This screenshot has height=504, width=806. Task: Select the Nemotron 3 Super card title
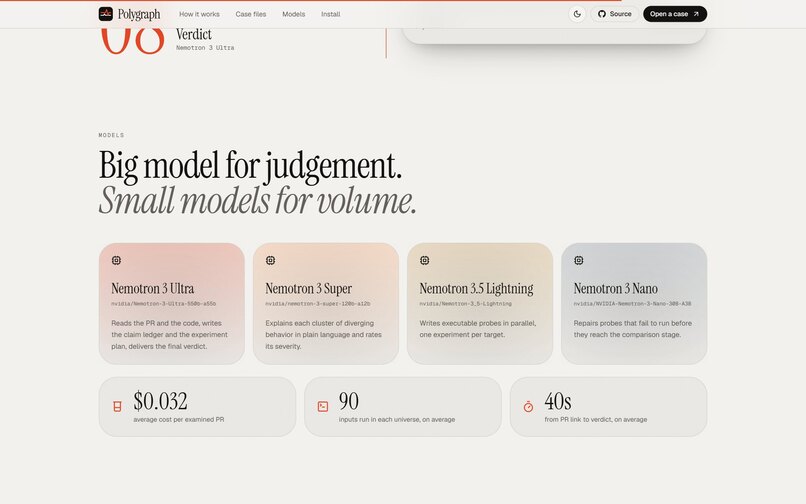tap(308, 288)
